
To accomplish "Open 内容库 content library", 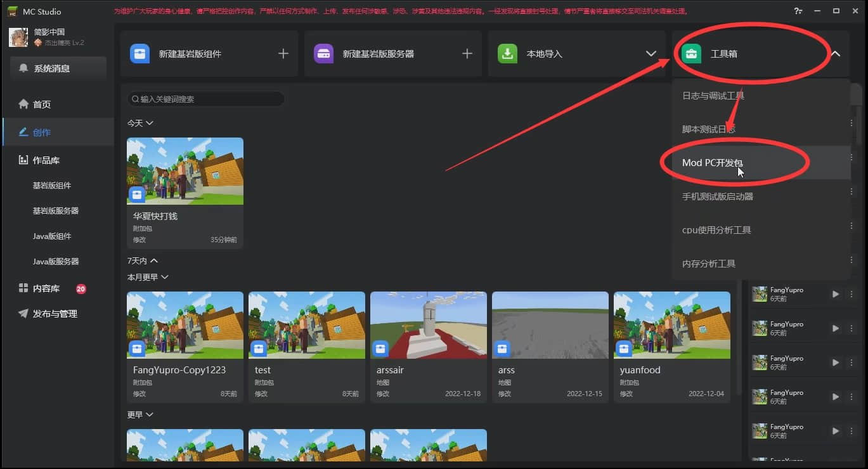I will pyautogui.click(x=46, y=288).
